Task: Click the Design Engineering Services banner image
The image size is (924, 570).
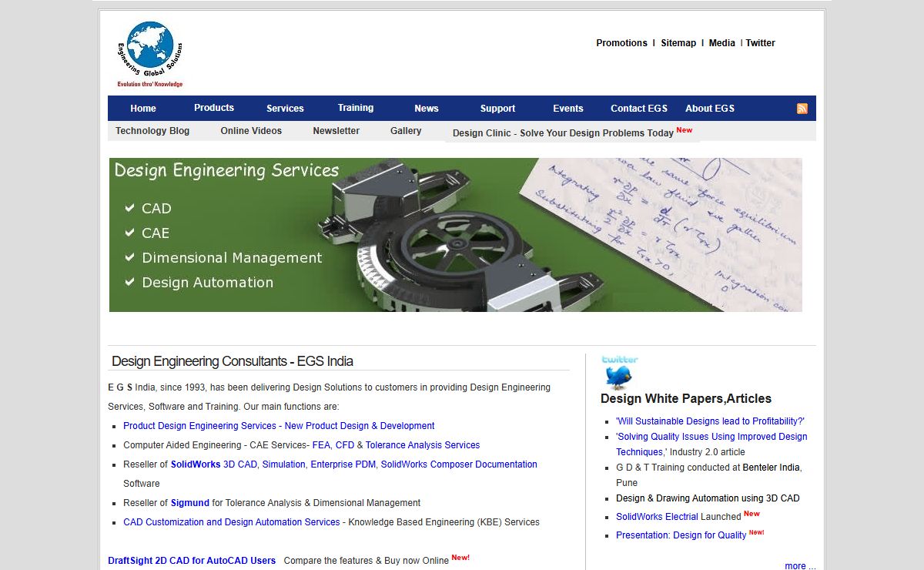Action: click(x=455, y=235)
